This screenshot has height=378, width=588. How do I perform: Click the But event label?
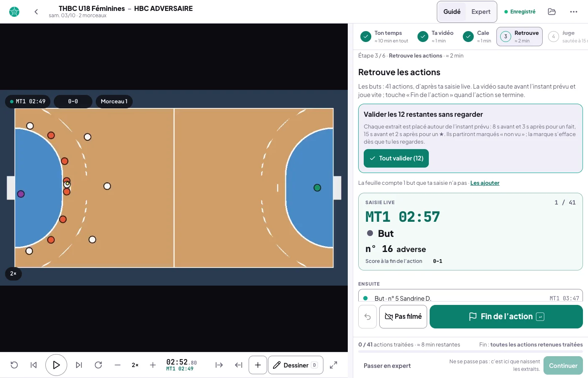(x=386, y=234)
